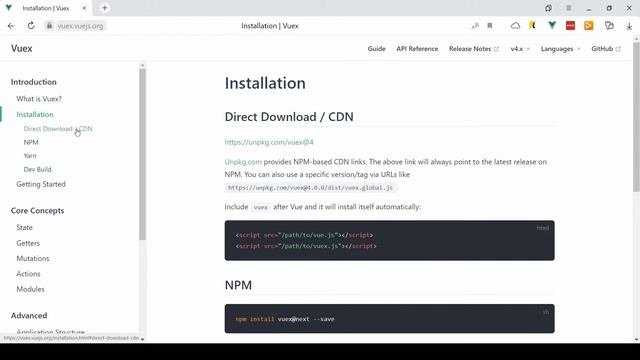Click the https://unpkg.com/vuex@4 link
This screenshot has width=640, height=360.
pos(269,142)
